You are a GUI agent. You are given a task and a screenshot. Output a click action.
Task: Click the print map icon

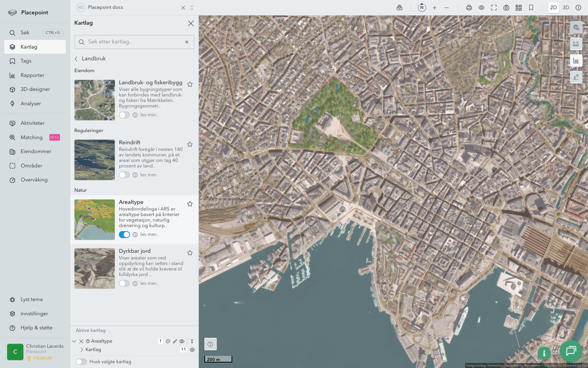pyautogui.click(x=469, y=8)
